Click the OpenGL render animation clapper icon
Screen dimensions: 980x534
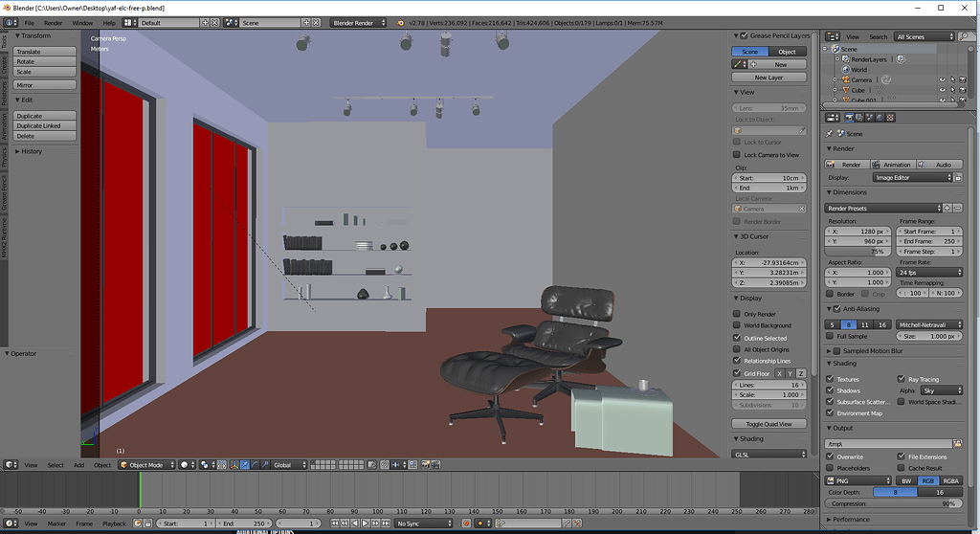click(x=435, y=464)
